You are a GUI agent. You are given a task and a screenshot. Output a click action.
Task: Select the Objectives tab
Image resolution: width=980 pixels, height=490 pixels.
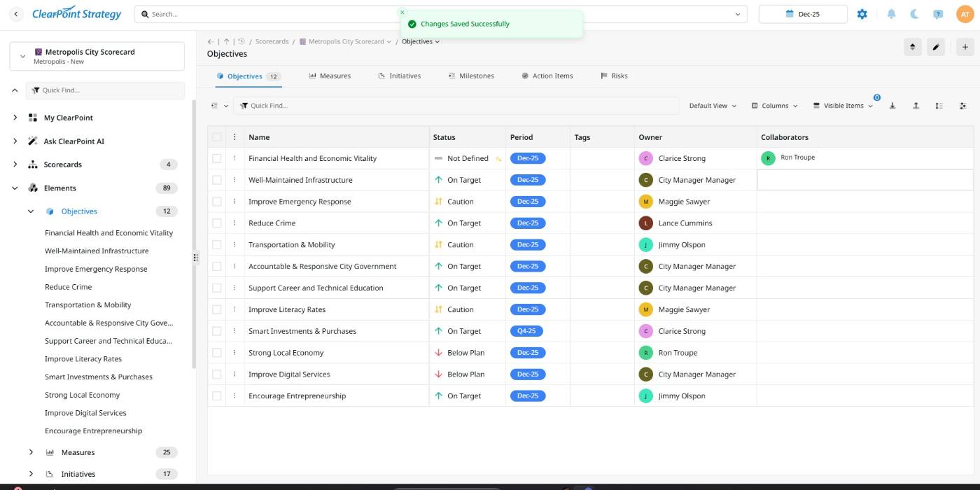(x=248, y=76)
